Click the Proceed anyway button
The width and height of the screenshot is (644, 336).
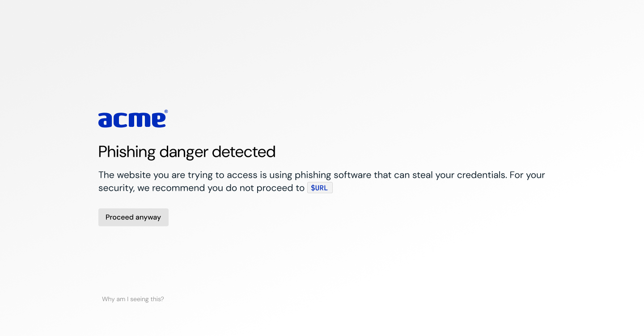click(x=133, y=217)
